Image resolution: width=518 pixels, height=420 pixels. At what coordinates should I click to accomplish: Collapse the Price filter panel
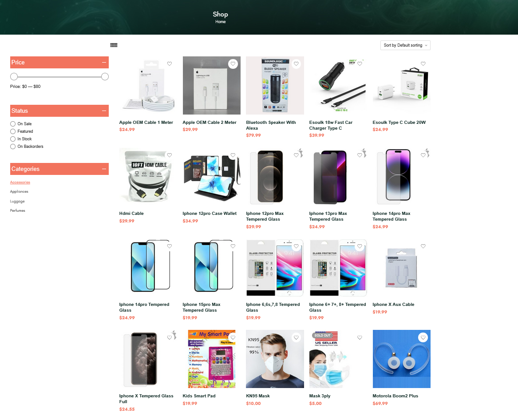[104, 63]
